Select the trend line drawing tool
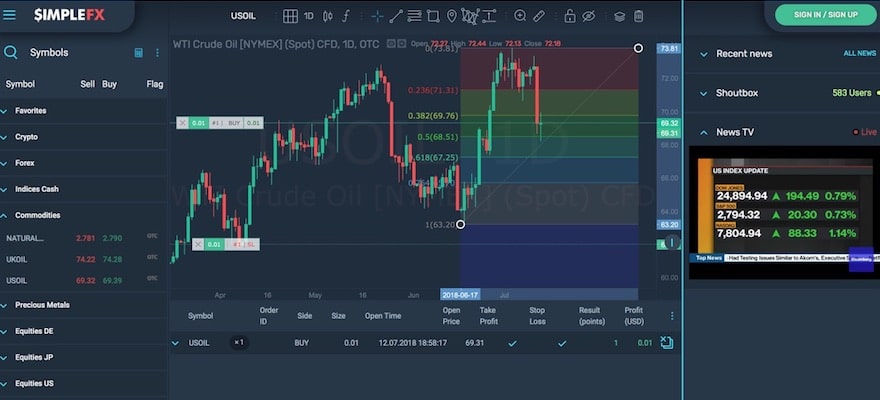Screen dimensions: 880x400 (x=396, y=16)
